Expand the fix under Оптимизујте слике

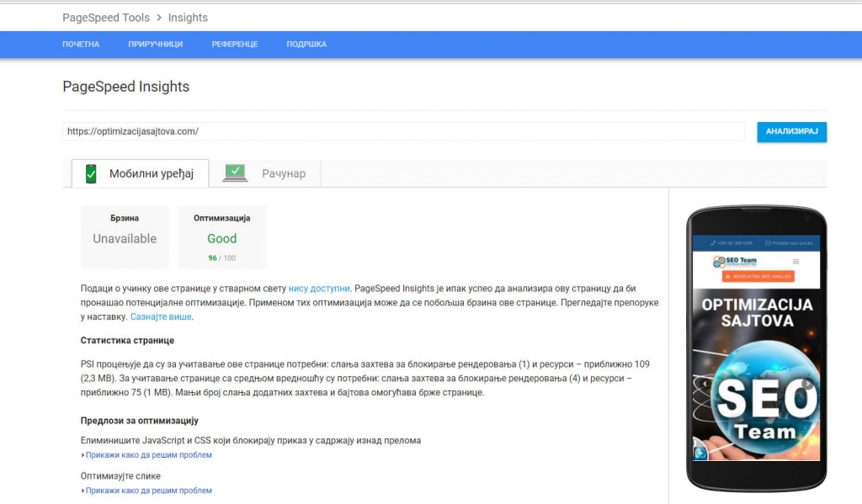click(147, 491)
